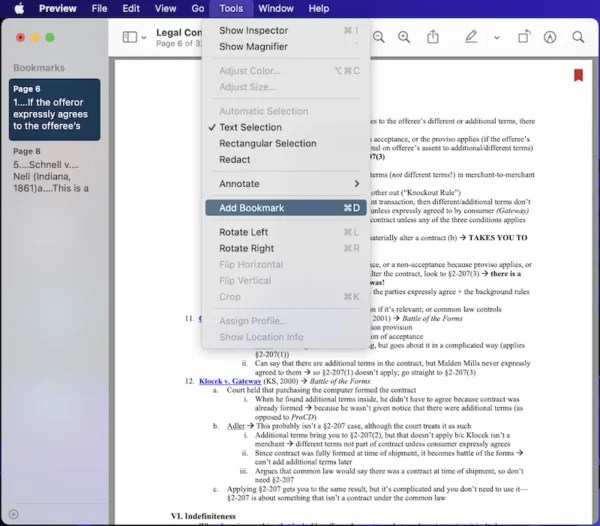600x526 pixels.
Task: Select the Highlight pen tool
Action: tap(471, 37)
